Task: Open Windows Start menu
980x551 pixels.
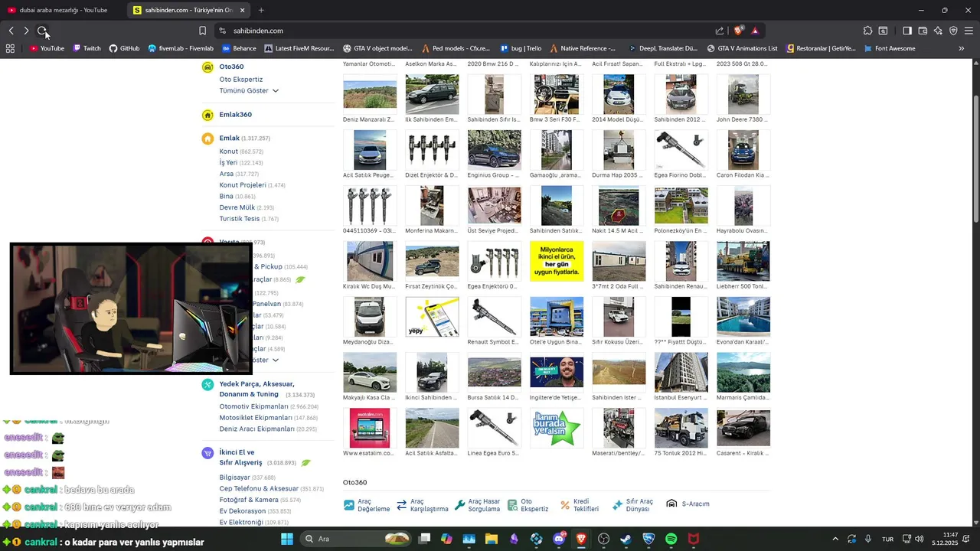Action: pos(287,539)
